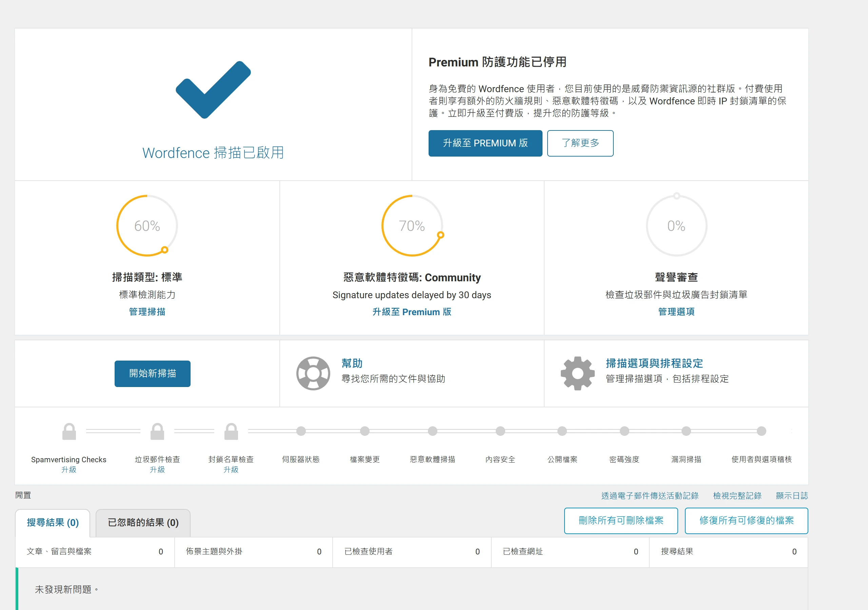Click the 使用者與選項稽核 stage dot

coord(762,431)
